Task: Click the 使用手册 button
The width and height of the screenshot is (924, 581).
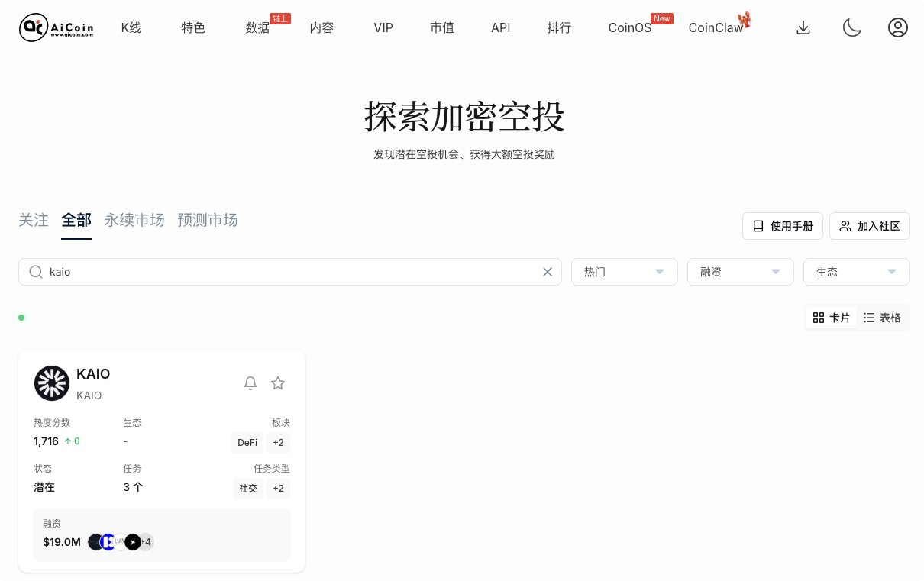Action: (783, 226)
